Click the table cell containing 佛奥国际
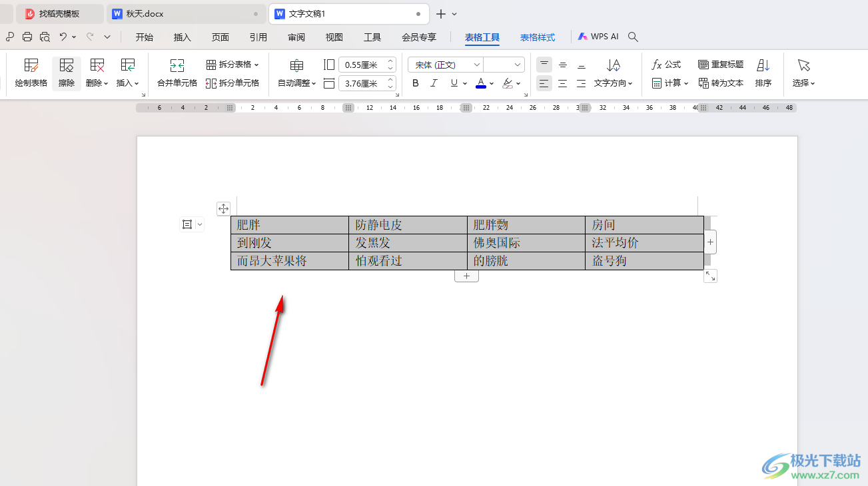This screenshot has width=868, height=486. [x=526, y=243]
